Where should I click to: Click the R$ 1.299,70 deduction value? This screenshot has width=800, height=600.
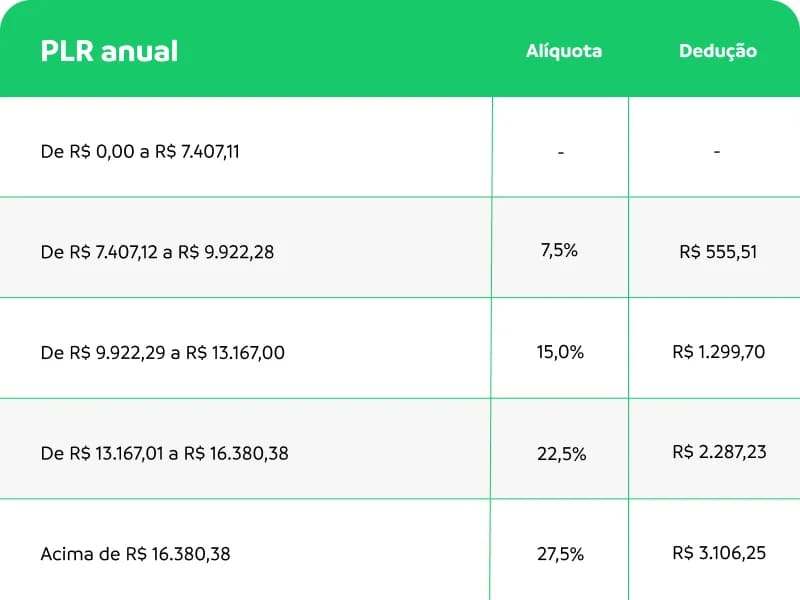(x=718, y=352)
